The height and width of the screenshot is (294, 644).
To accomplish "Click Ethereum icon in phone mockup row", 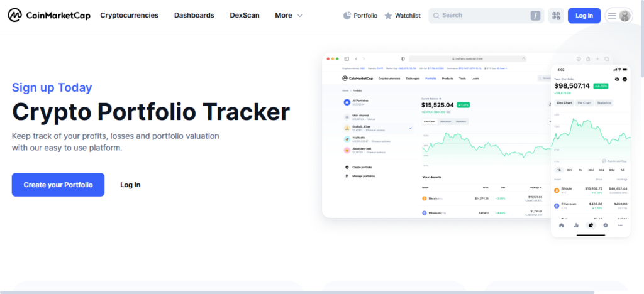I will point(557,206).
